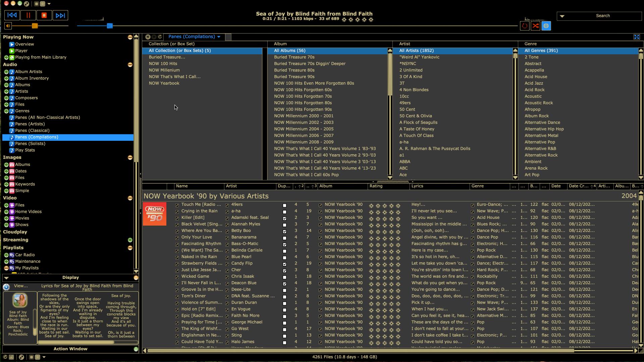Sort tracks by the Lyrics column header
This screenshot has height=362, width=644.
tap(439, 186)
